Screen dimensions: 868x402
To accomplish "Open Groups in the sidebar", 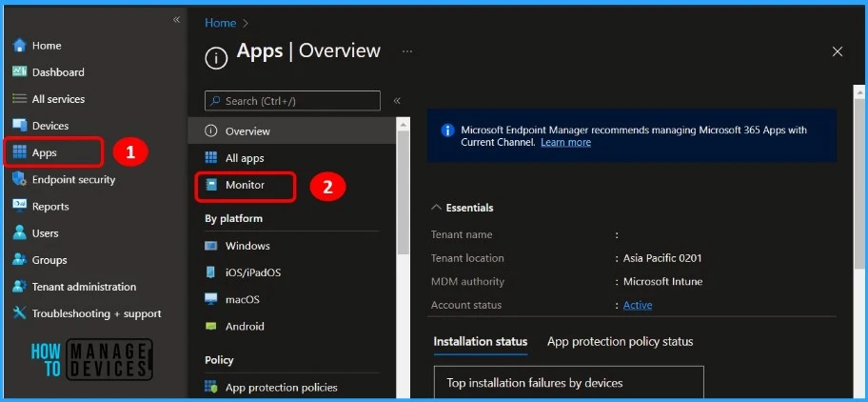I will 49,260.
